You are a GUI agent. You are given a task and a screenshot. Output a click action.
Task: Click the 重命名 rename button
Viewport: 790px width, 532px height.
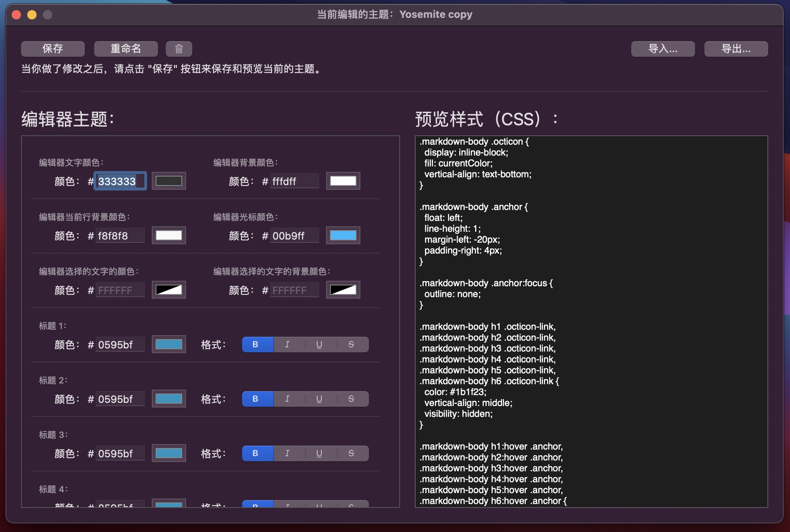(x=126, y=49)
